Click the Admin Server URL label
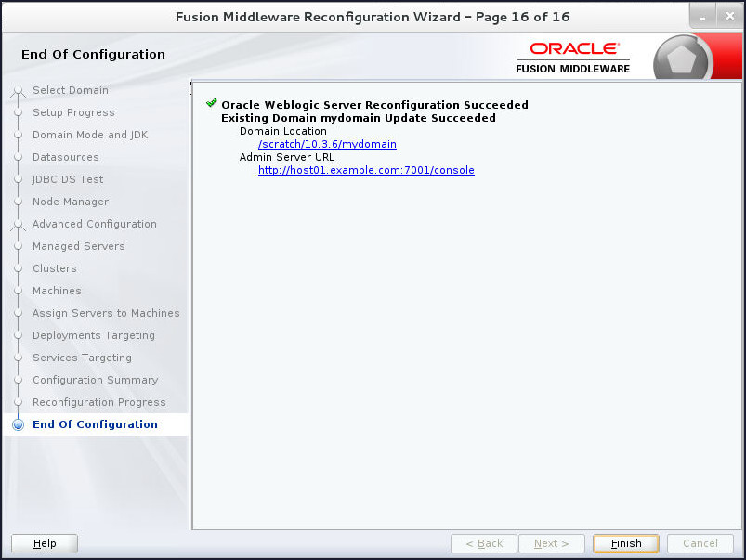The width and height of the screenshot is (746, 560). coord(287,157)
